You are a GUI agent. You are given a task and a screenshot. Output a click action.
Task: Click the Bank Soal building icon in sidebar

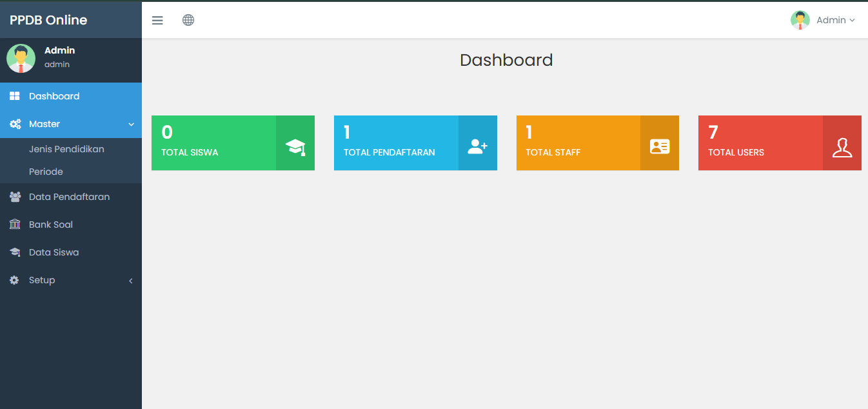point(15,224)
